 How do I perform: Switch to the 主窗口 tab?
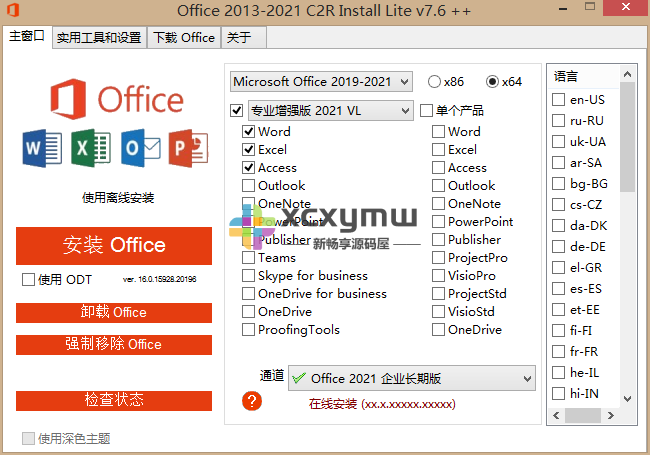pos(27,36)
